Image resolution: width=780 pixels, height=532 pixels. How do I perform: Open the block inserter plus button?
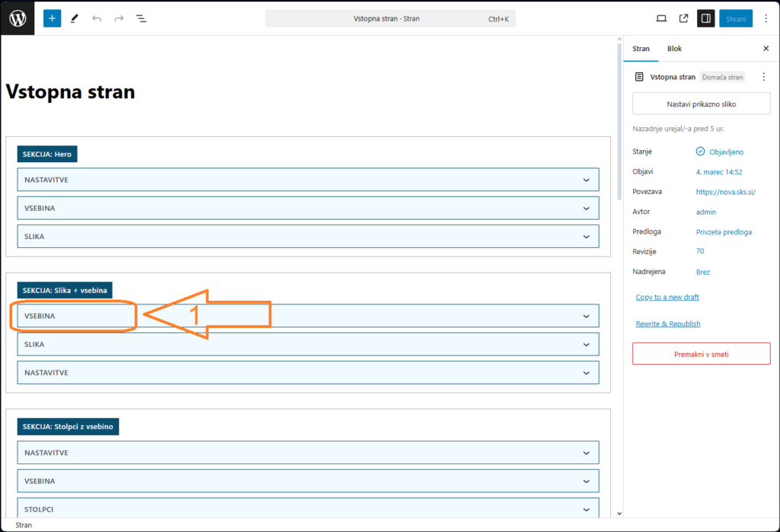[x=52, y=18]
